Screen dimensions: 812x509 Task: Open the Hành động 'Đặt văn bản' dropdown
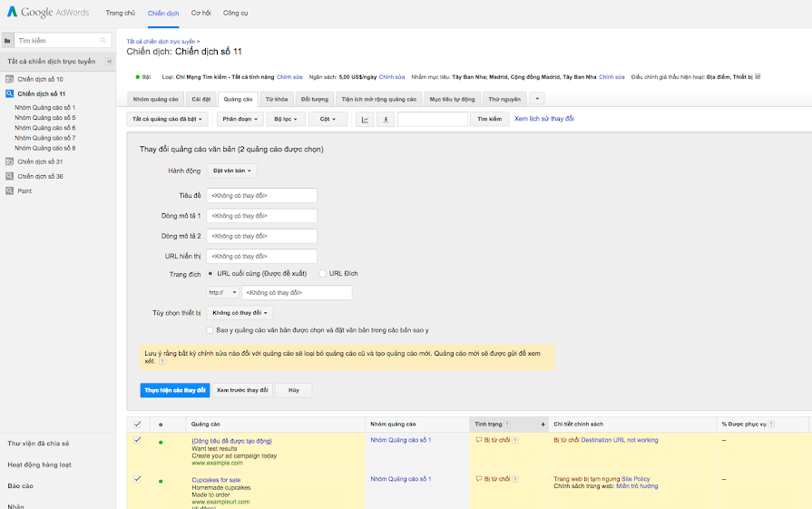click(x=231, y=171)
